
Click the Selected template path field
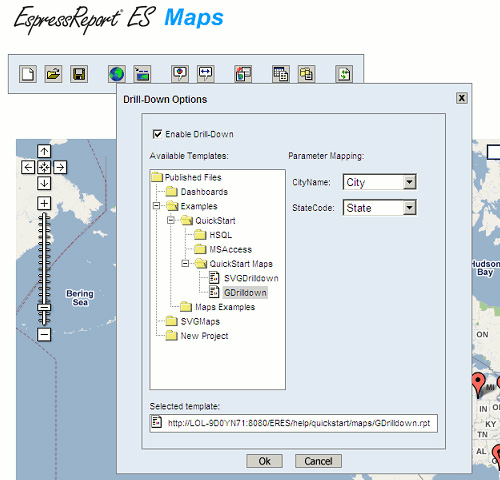(x=294, y=423)
